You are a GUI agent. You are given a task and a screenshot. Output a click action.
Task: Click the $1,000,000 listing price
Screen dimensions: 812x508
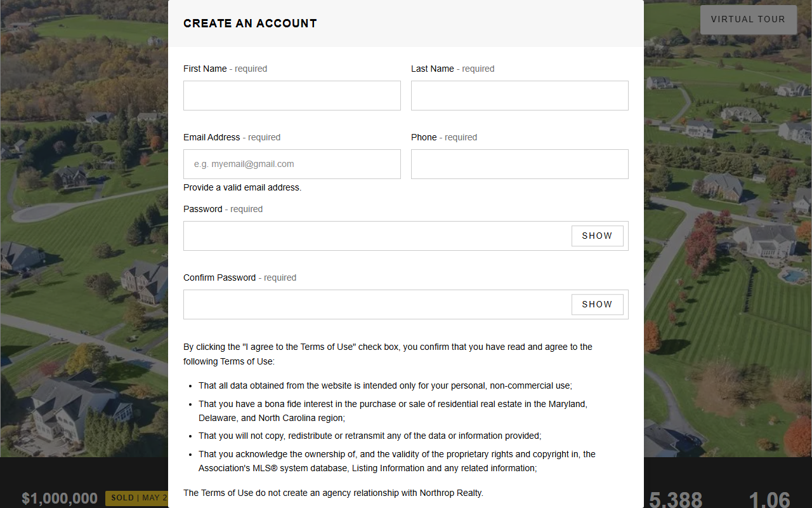[x=60, y=498]
